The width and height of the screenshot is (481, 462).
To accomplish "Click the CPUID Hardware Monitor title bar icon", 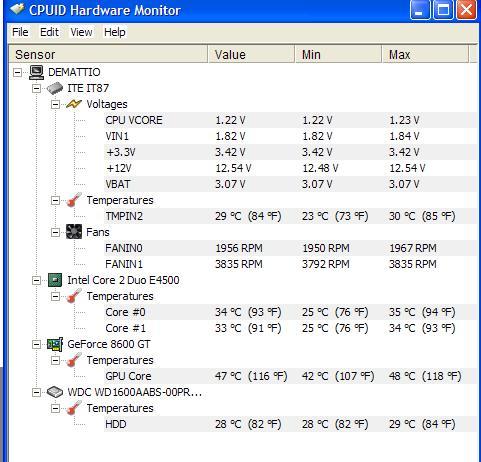I will [17, 9].
